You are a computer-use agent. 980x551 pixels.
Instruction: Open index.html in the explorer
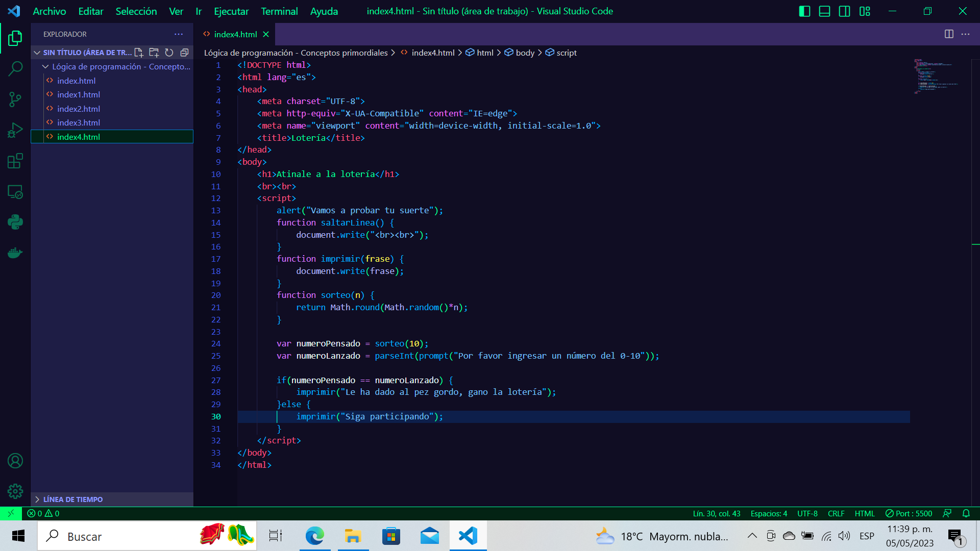coord(112,81)
